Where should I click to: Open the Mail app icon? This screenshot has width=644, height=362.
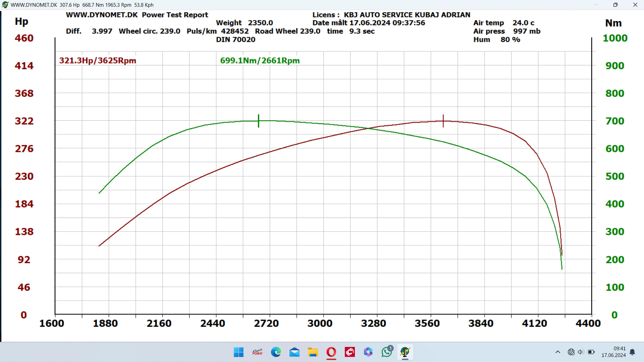[x=294, y=352]
